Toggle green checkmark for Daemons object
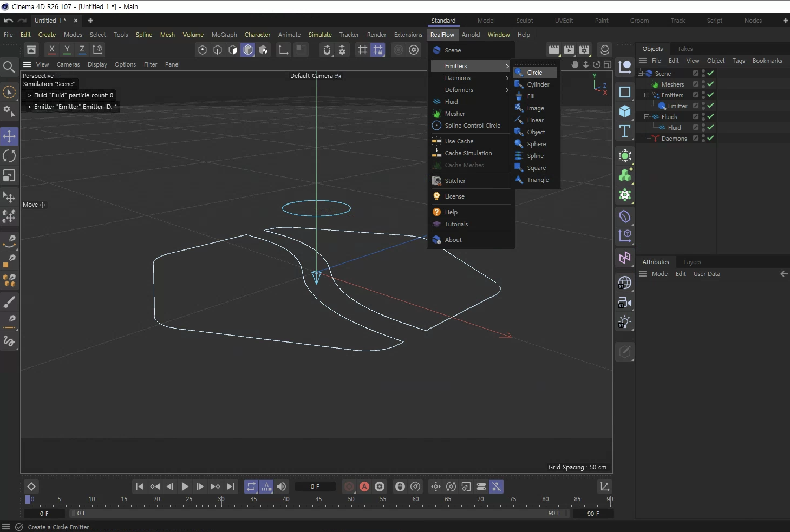790x532 pixels. pos(710,139)
